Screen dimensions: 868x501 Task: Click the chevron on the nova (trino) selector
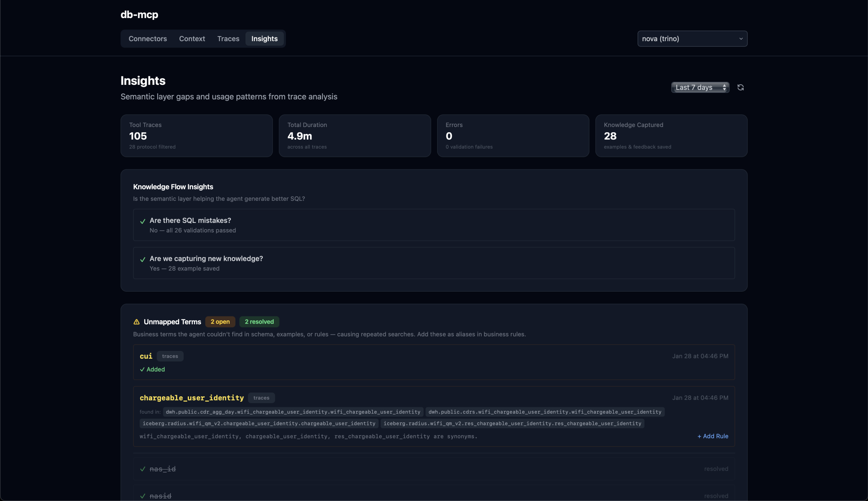741,39
